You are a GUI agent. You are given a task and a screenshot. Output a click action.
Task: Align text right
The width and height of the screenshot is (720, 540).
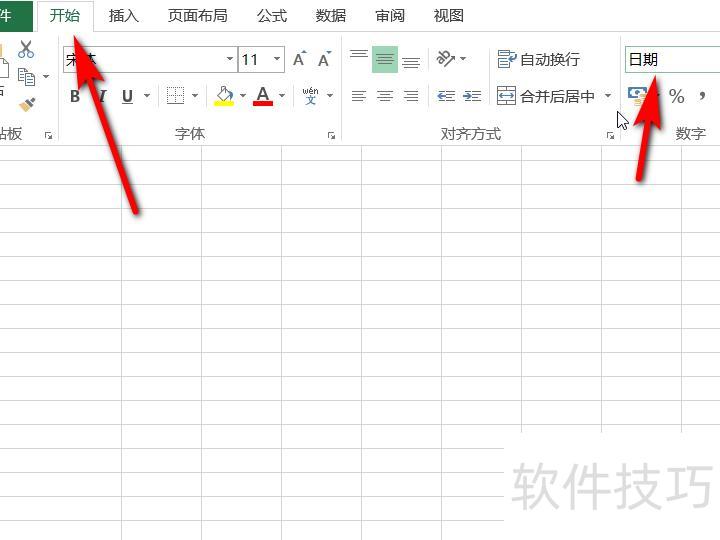411,96
